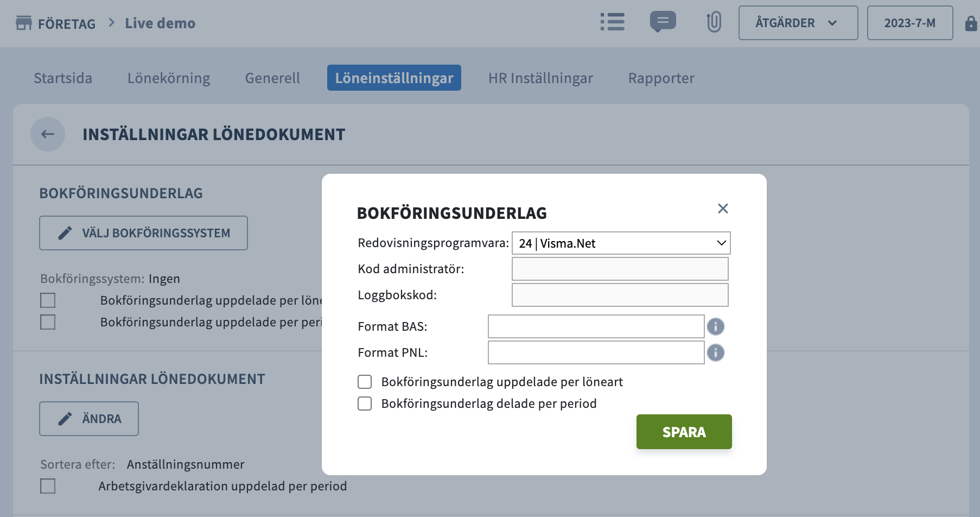Toggle background Bokföringsunderlag uppdelade per period checkbox

click(48, 322)
